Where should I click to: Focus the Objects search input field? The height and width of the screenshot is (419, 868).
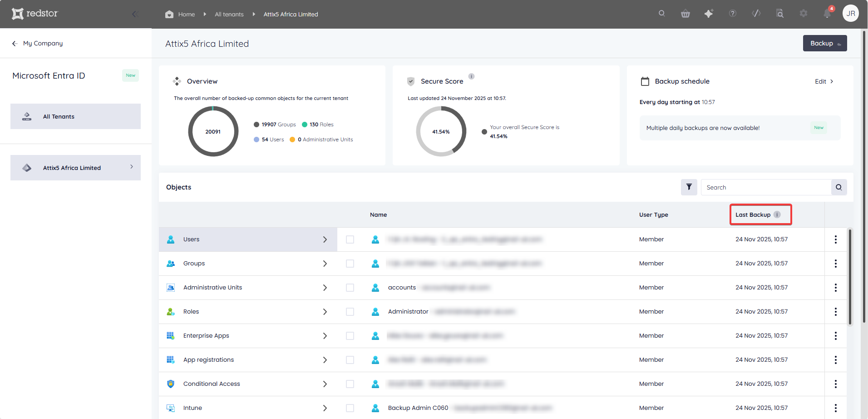tap(766, 187)
